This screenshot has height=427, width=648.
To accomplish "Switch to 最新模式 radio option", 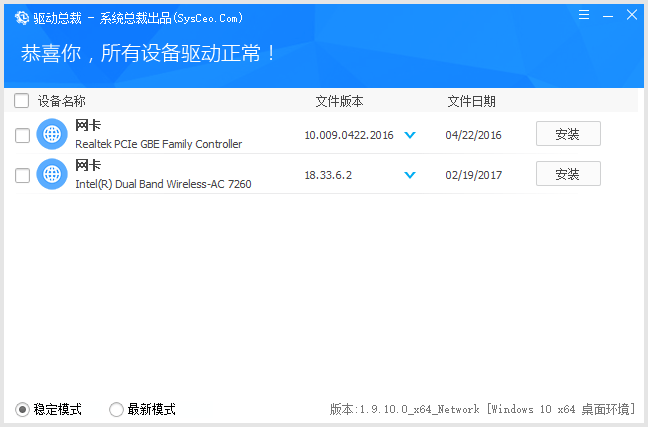I will [x=116, y=409].
